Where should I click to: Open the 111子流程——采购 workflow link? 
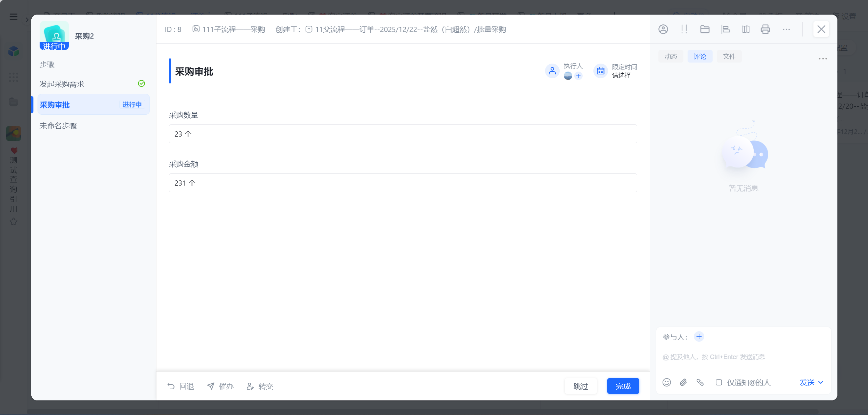[229, 30]
